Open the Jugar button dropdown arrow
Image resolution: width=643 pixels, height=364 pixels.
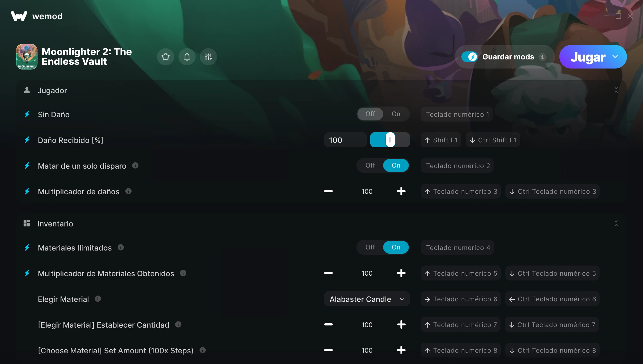click(x=615, y=57)
